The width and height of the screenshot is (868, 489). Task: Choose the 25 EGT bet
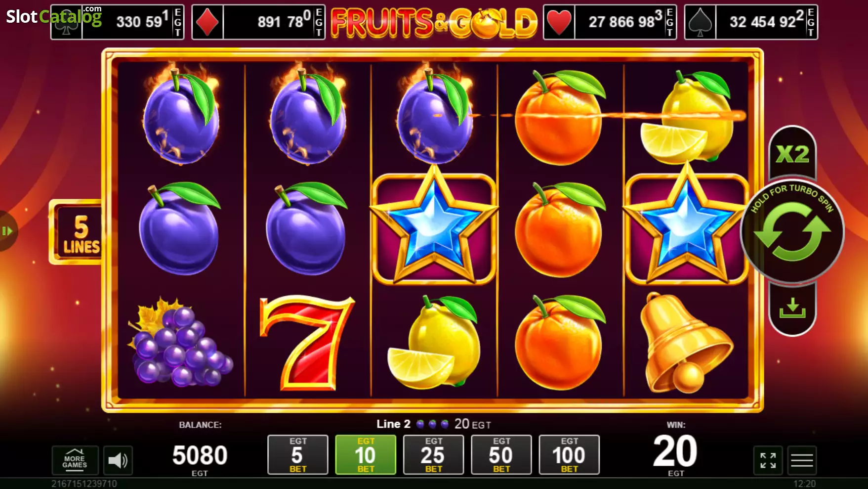tap(433, 454)
